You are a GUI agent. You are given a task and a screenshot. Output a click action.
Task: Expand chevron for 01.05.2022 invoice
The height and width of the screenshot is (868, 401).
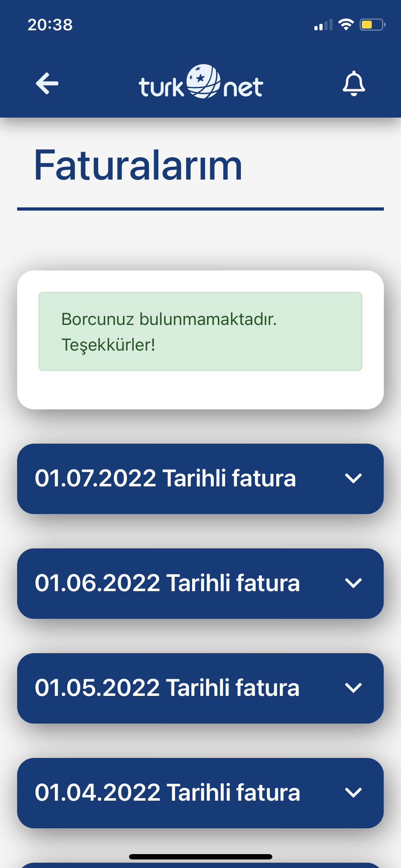click(x=353, y=688)
